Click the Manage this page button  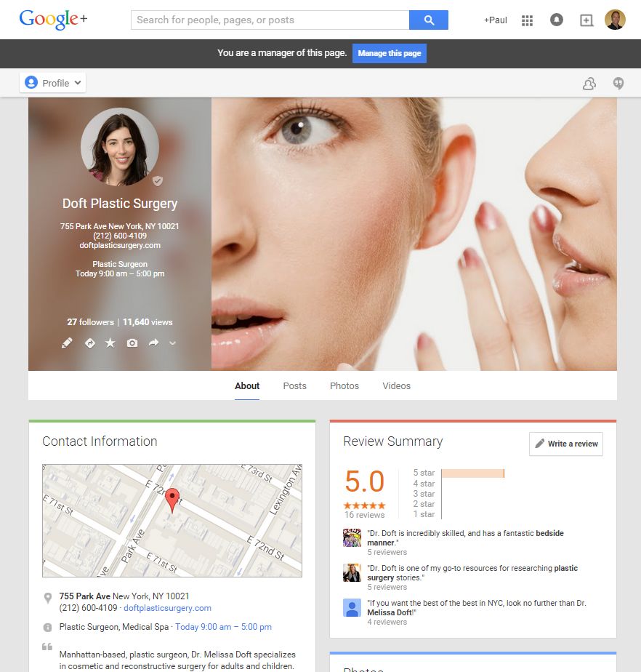pyautogui.click(x=390, y=53)
